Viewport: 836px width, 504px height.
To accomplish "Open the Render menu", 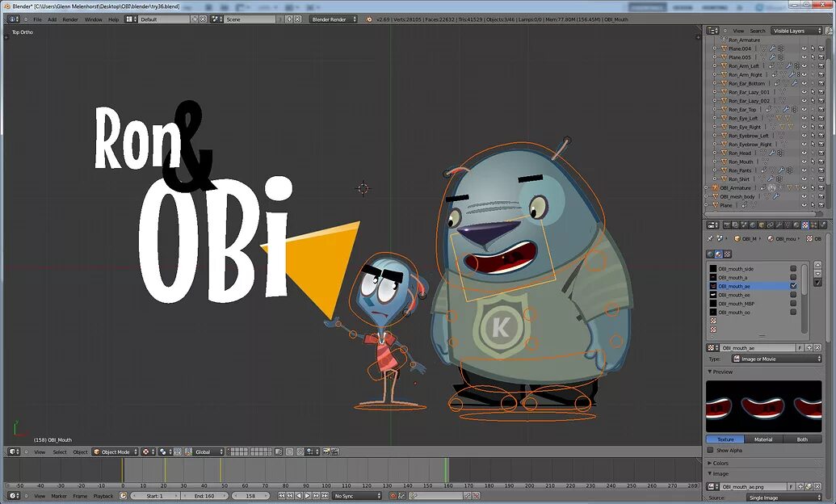I will pos(70,19).
